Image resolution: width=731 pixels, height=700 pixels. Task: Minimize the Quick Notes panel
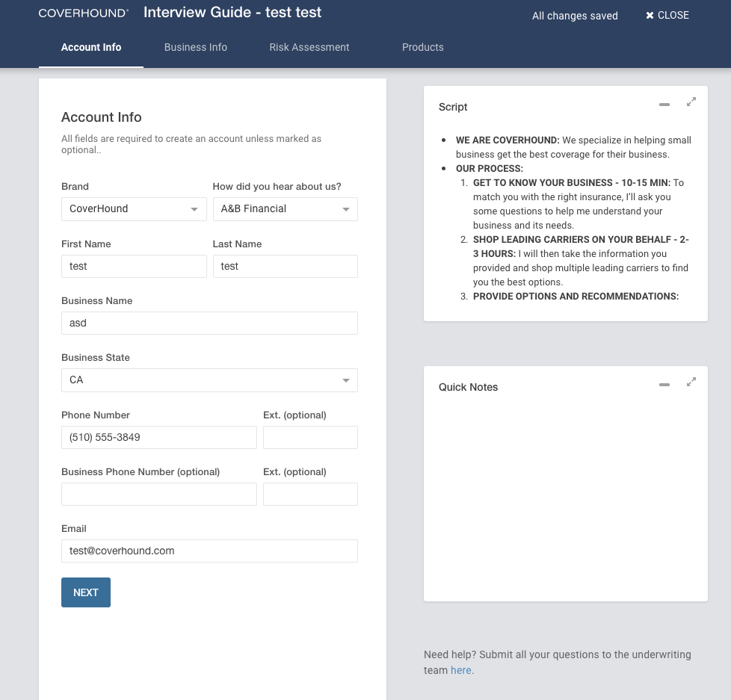(664, 385)
